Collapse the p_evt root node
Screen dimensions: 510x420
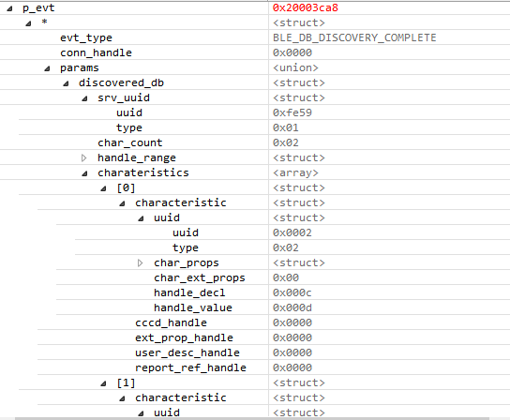coord(9,8)
